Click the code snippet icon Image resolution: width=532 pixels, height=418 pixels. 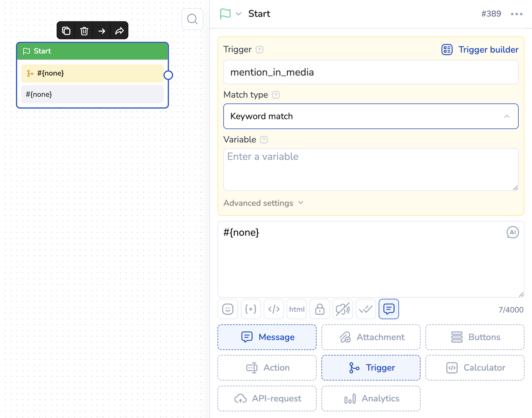coord(274,309)
